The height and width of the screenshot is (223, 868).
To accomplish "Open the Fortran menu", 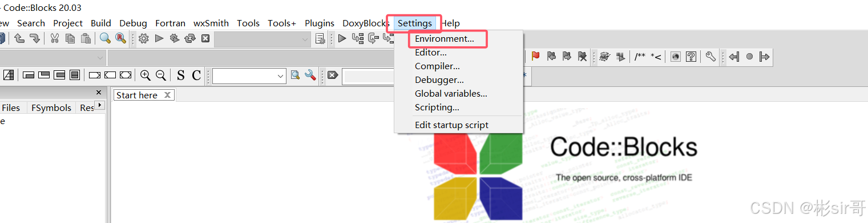I will click(170, 23).
